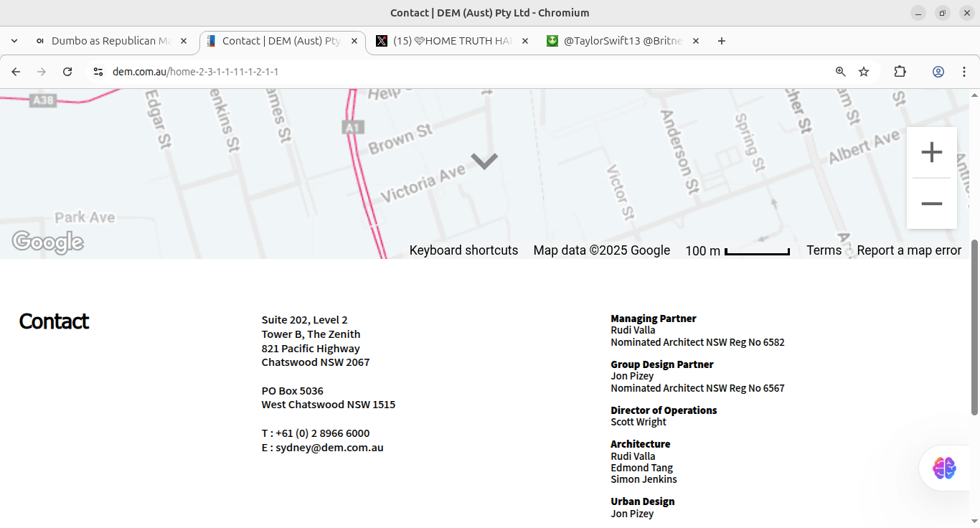The height and width of the screenshot is (528, 980).
Task: Click the brain assistant floating icon
Action: point(944,468)
